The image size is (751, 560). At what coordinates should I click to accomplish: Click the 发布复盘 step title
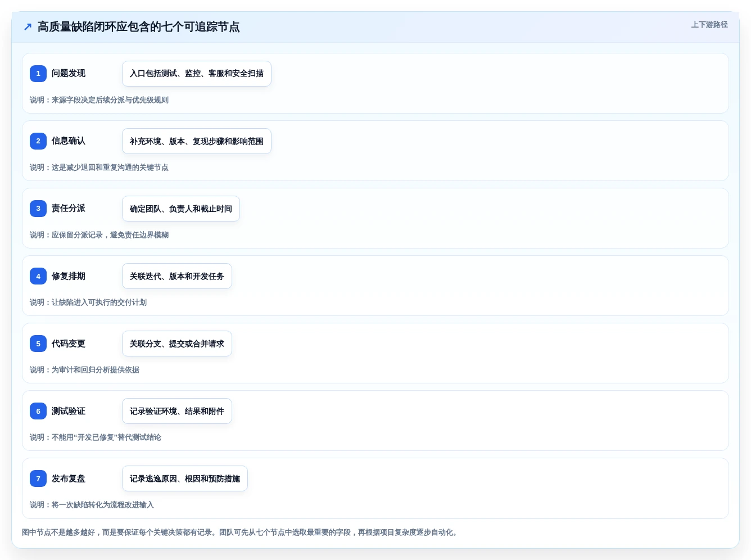click(x=69, y=478)
